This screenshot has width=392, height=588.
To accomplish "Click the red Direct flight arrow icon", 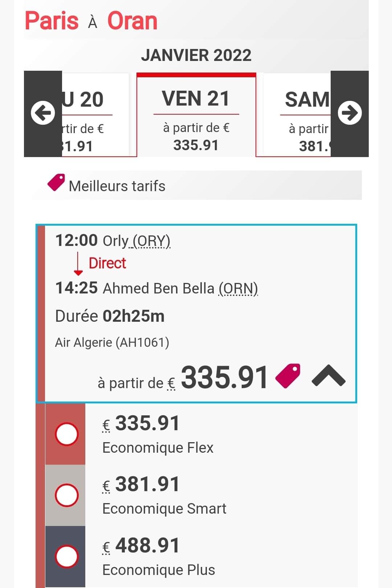I will pos(78,264).
